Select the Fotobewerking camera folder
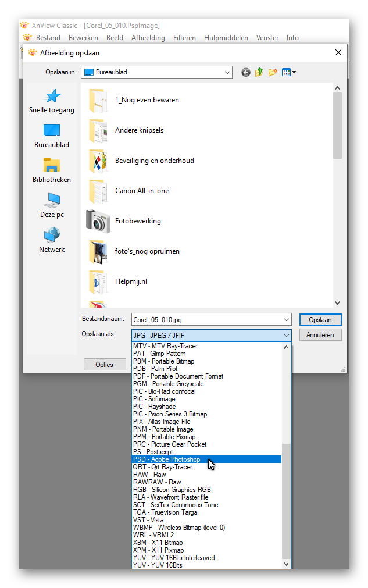Viewport: 368px width, 588px height. tap(124, 221)
